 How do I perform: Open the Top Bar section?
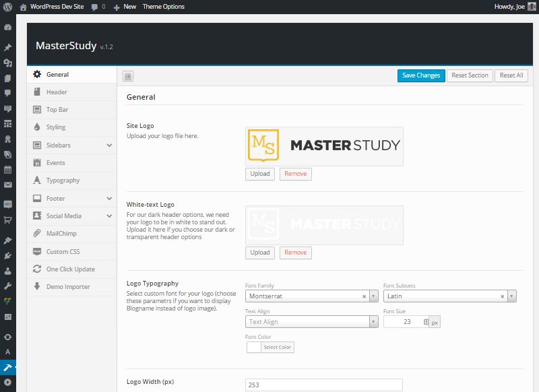pyautogui.click(x=72, y=110)
